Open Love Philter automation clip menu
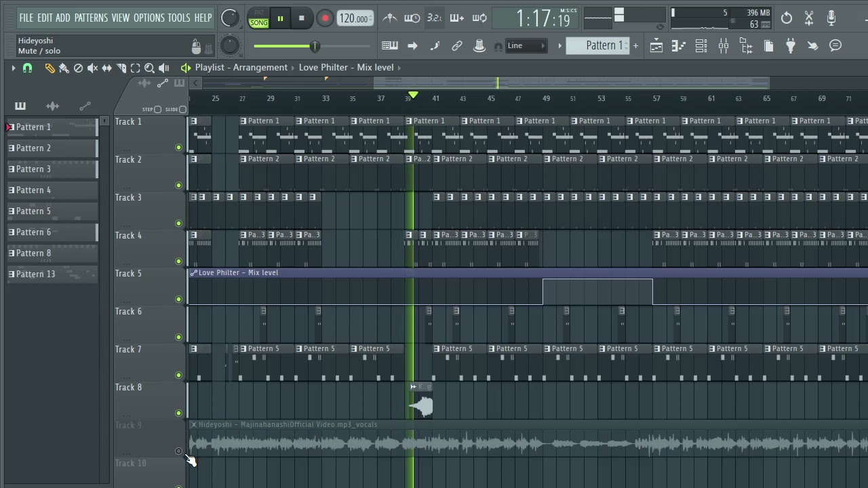 pyautogui.click(x=194, y=272)
